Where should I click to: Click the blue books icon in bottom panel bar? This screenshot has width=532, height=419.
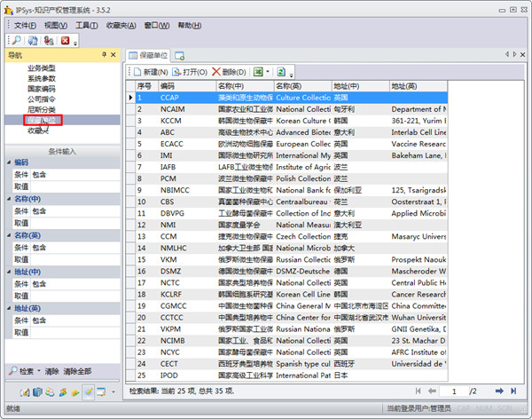(37, 392)
